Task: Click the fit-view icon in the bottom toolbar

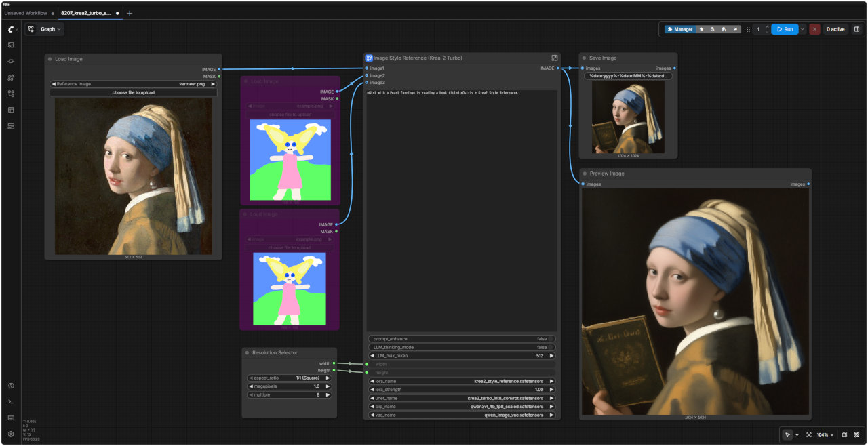Action: [x=809, y=434]
